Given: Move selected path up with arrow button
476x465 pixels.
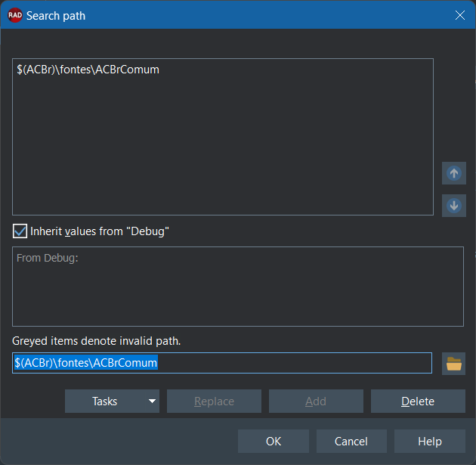Looking at the screenshot, I should (x=454, y=173).
